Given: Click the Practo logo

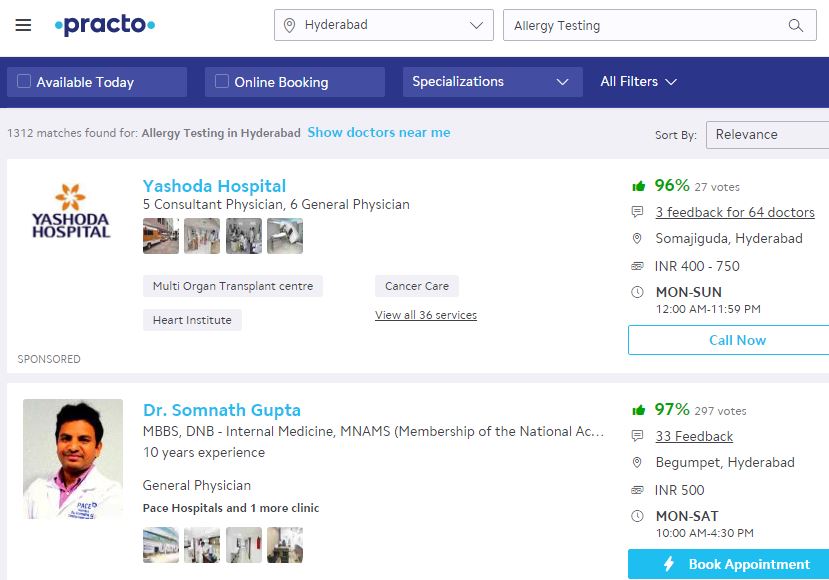Looking at the screenshot, I should pyautogui.click(x=105, y=25).
